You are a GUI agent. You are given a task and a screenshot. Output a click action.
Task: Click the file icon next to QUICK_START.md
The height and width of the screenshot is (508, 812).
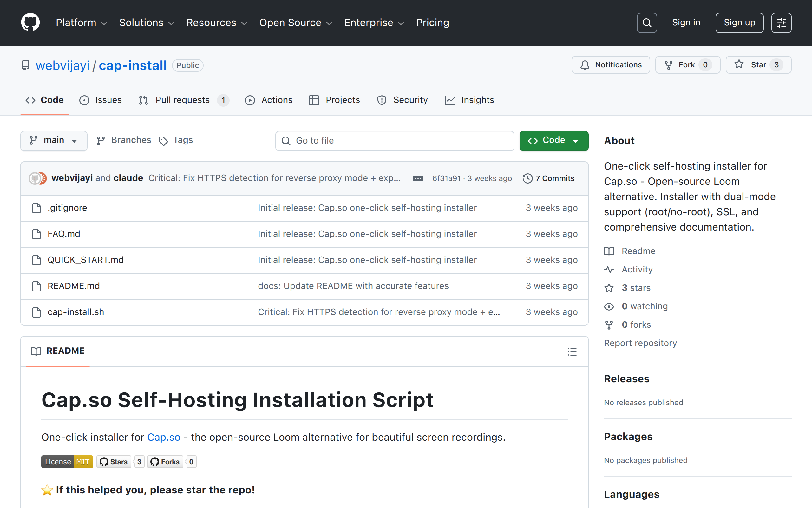(x=36, y=260)
